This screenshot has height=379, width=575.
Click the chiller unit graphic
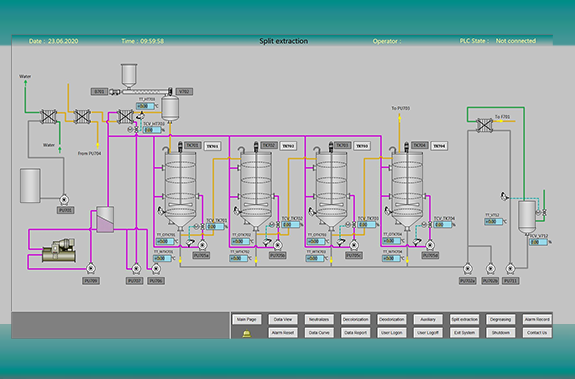pos(59,250)
